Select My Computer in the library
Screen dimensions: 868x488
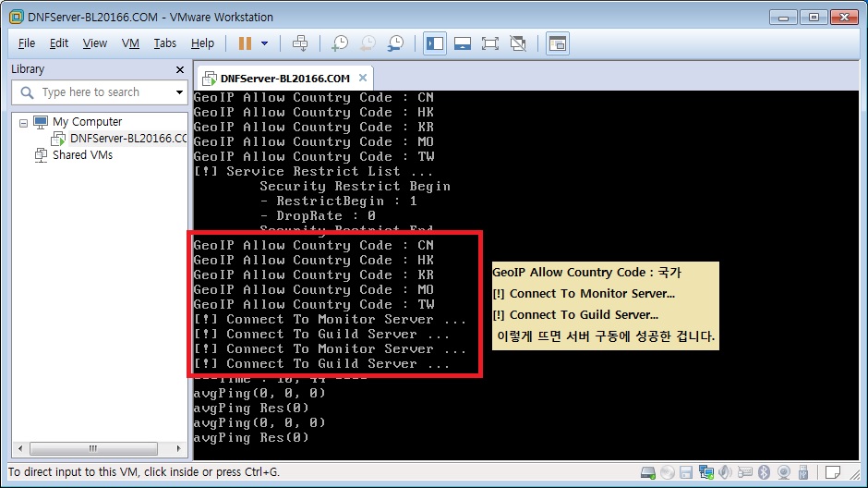(88, 121)
